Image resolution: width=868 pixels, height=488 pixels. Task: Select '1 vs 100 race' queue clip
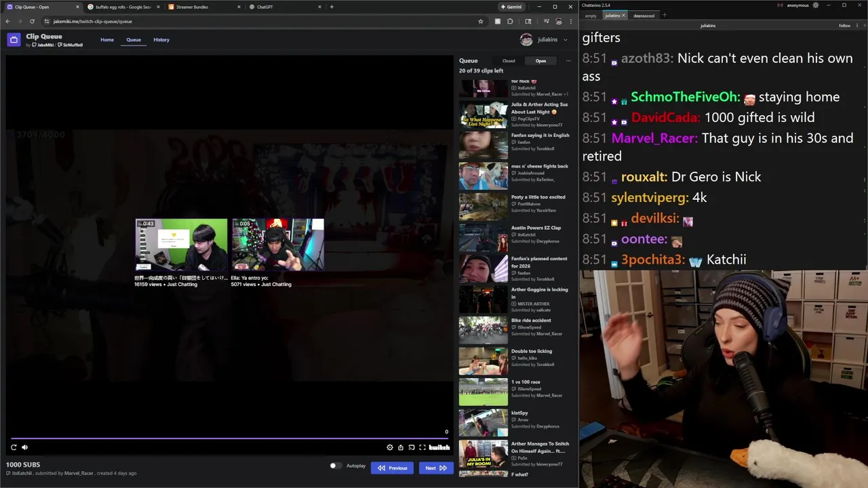(x=515, y=392)
